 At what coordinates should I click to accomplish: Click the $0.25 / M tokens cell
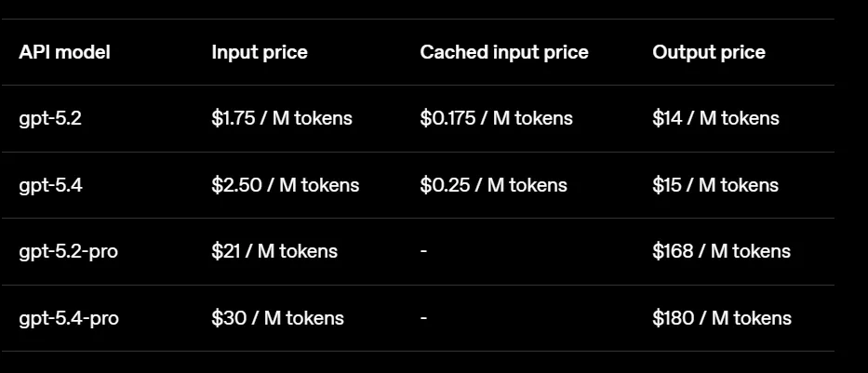click(x=492, y=185)
